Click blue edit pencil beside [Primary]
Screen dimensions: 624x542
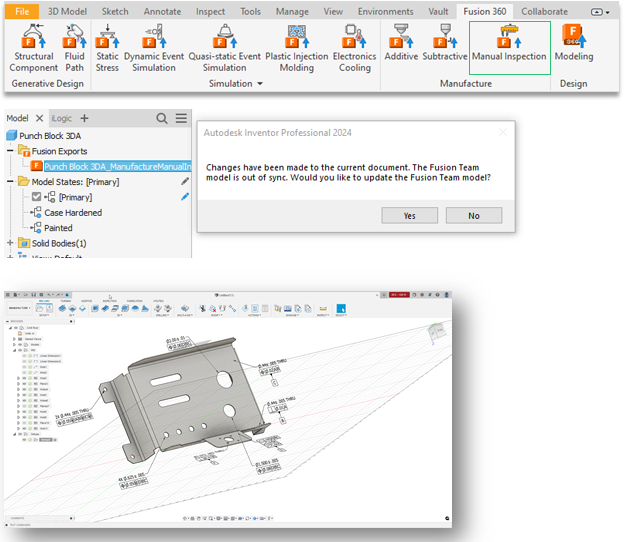[x=185, y=197]
